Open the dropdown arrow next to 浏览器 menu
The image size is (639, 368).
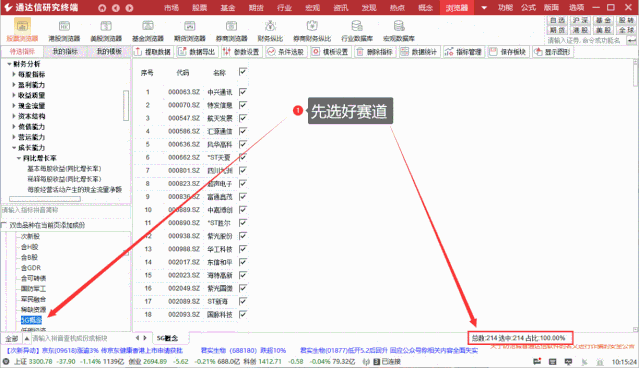[x=484, y=8]
